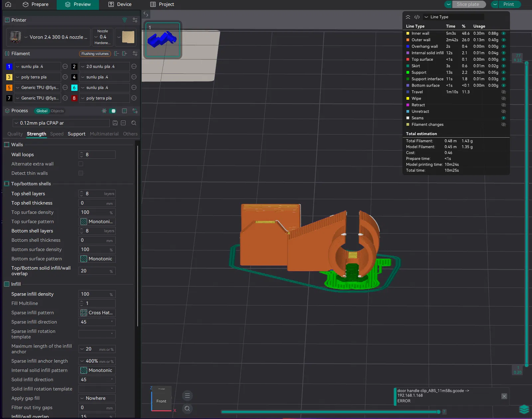The width and height of the screenshot is (532, 419).
Task: Show Travel lines in the preview
Action: [x=503, y=92]
